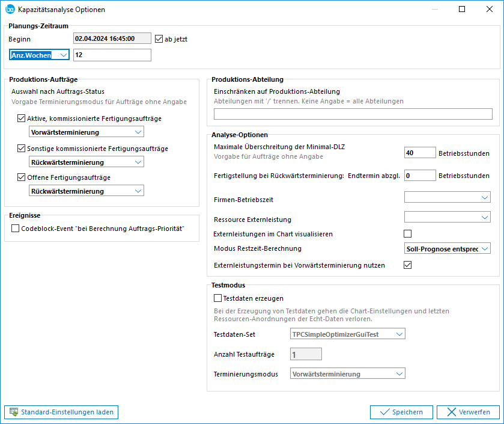Click the weeks count field showing 12
The height and width of the screenshot is (424, 504).
pyautogui.click(x=112, y=55)
